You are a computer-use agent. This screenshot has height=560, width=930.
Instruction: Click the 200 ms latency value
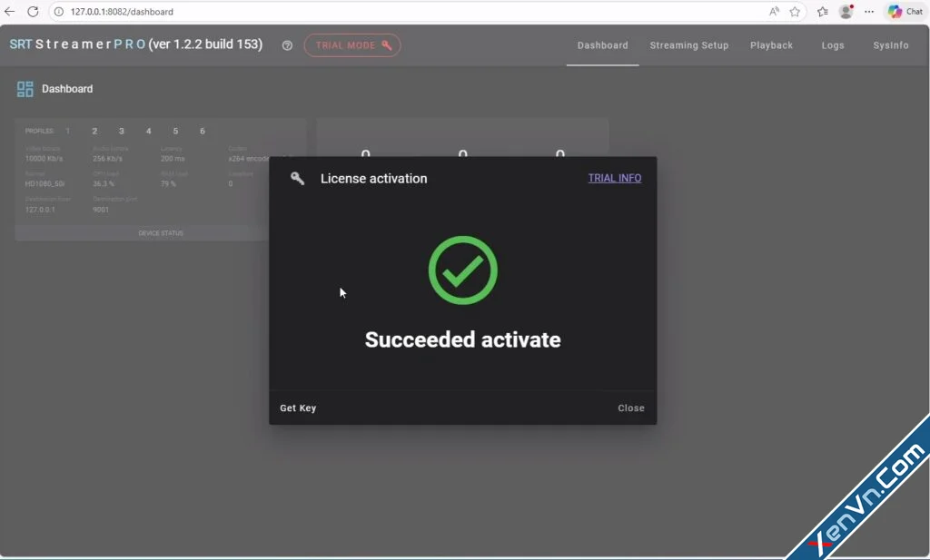pos(173,159)
